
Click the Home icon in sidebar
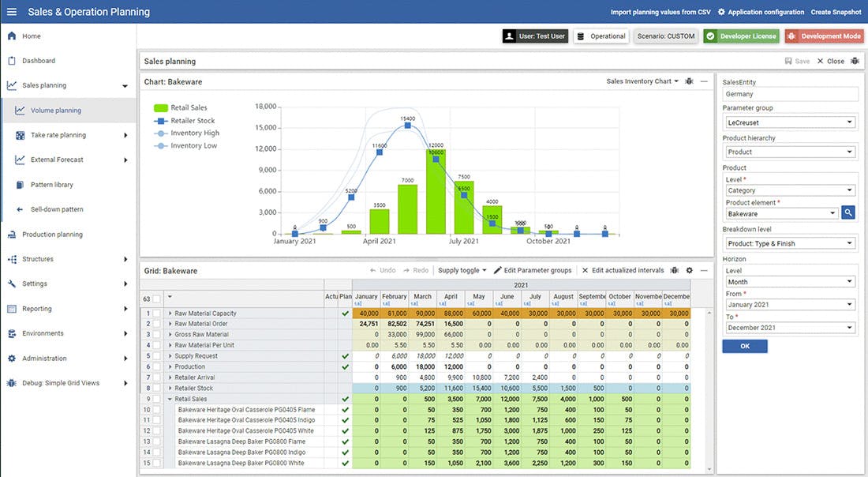click(x=12, y=36)
